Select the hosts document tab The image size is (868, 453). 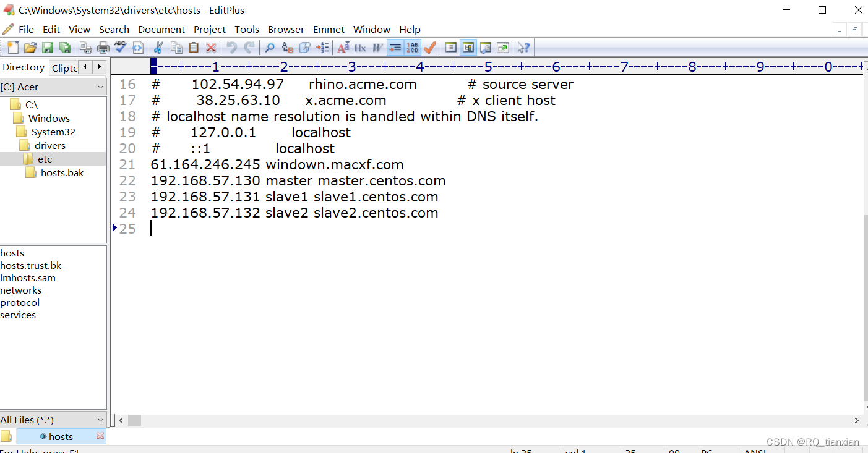coord(61,436)
